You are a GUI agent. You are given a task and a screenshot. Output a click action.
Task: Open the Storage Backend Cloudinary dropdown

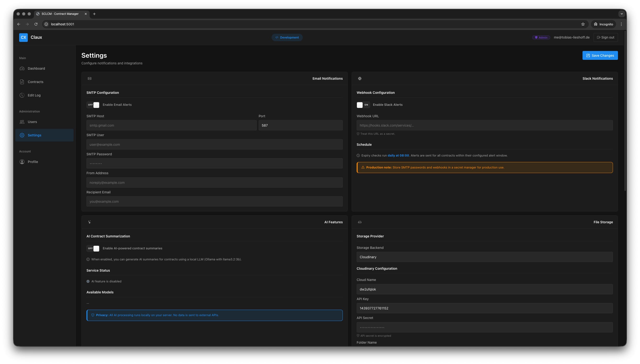[484, 257]
